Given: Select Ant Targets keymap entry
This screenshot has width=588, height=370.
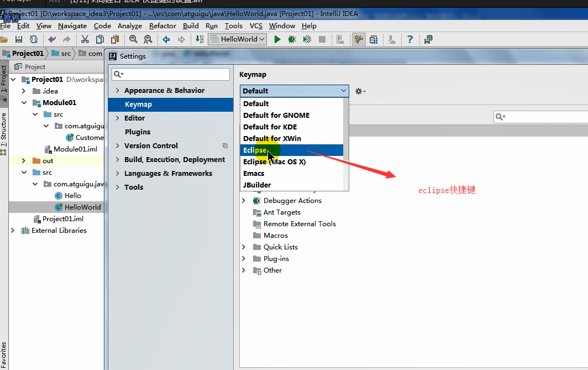Looking at the screenshot, I should click(x=282, y=212).
